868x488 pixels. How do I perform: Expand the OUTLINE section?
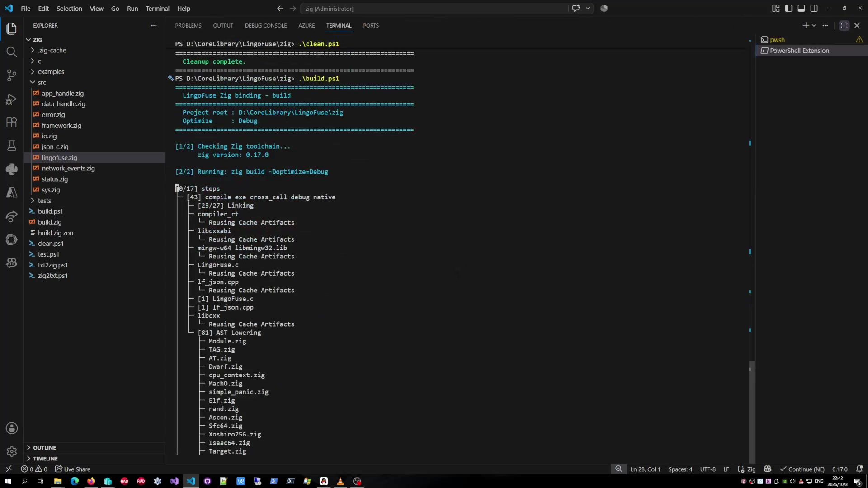(44, 448)
